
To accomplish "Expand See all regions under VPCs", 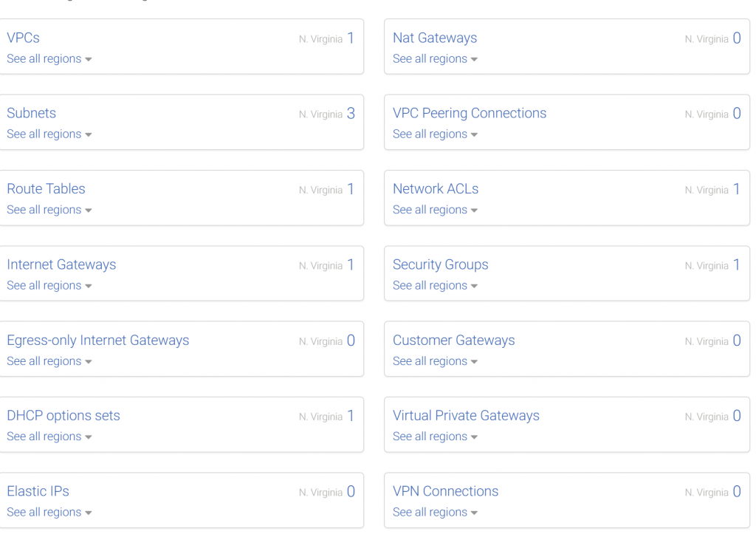I will (x=49, y=59).
